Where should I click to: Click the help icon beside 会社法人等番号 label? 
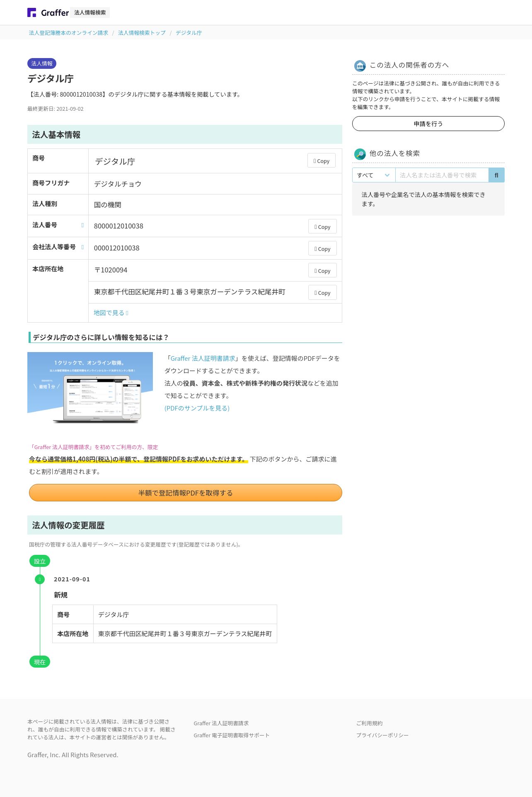(x=82, y=247)
